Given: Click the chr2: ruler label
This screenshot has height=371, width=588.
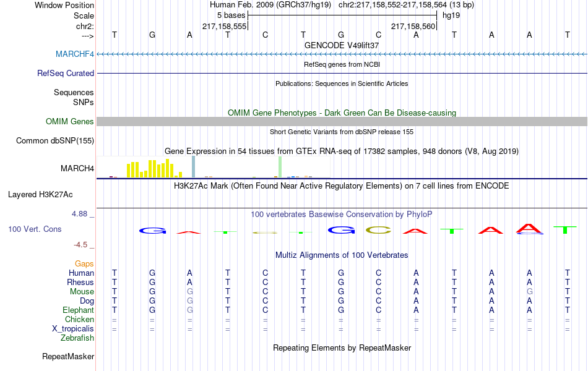Looking at the screenshot, I should tap(85, 26).
